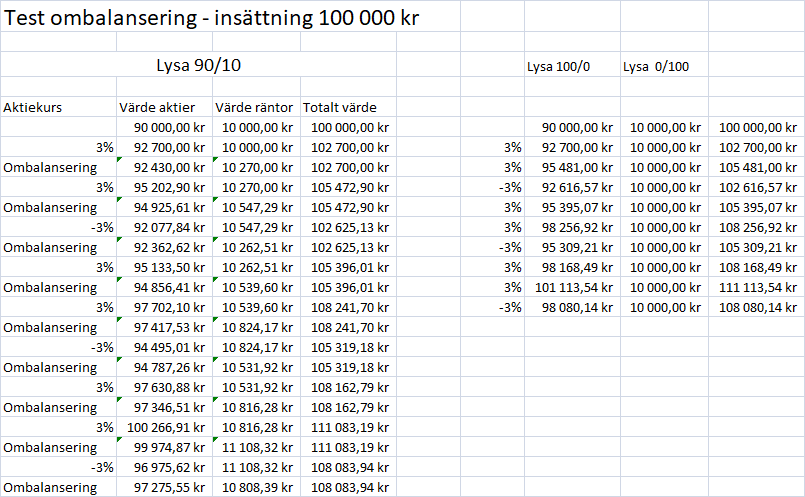Click 108 083,94 kr in the 96 975,62 row
The width and height of the screenshot is (805, 497).
(x=350, y=468)
